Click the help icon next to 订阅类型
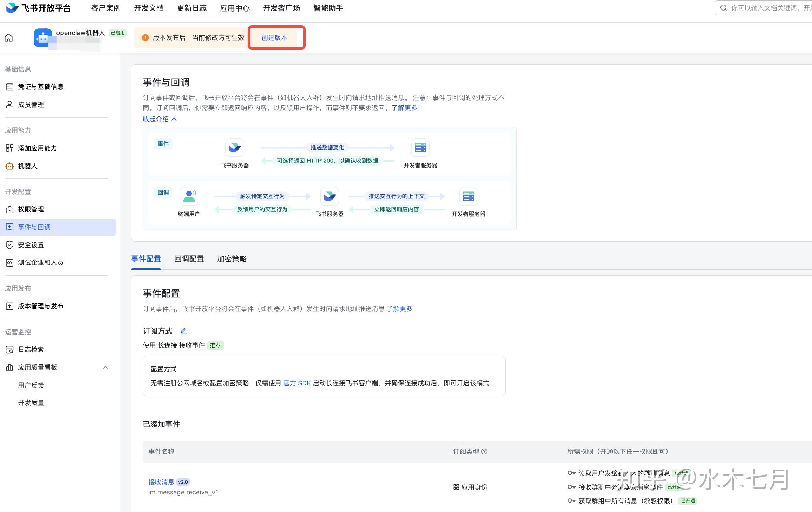This screenshot has width=812, height=512. 484,451
